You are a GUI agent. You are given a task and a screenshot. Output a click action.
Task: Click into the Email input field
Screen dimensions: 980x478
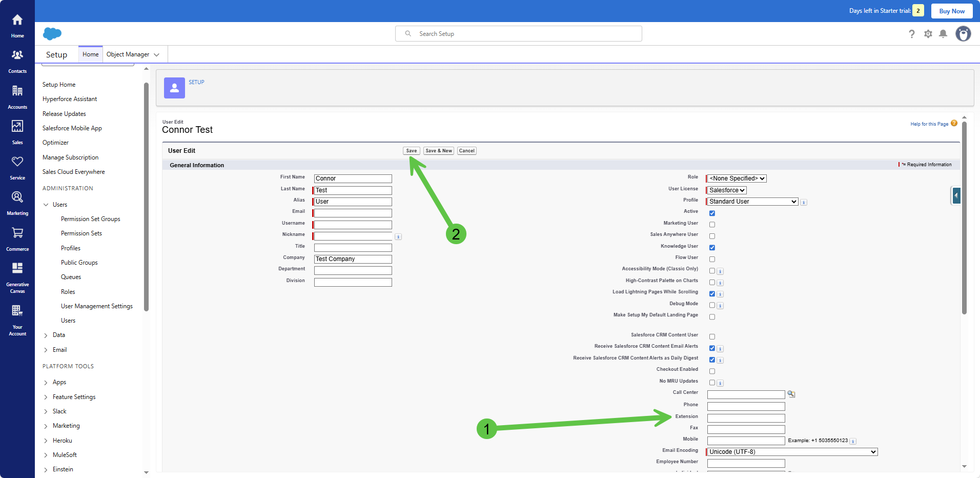tap(353, 213)
